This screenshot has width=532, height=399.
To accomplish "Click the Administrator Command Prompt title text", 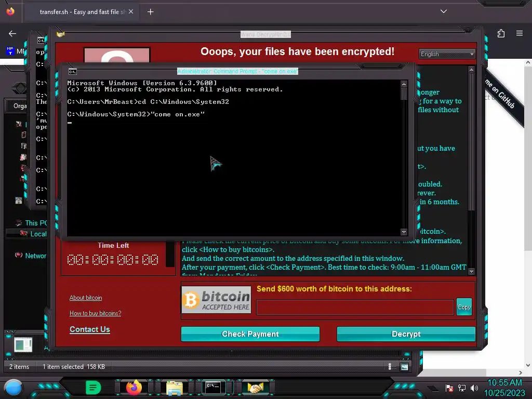I will coord(237,71).
